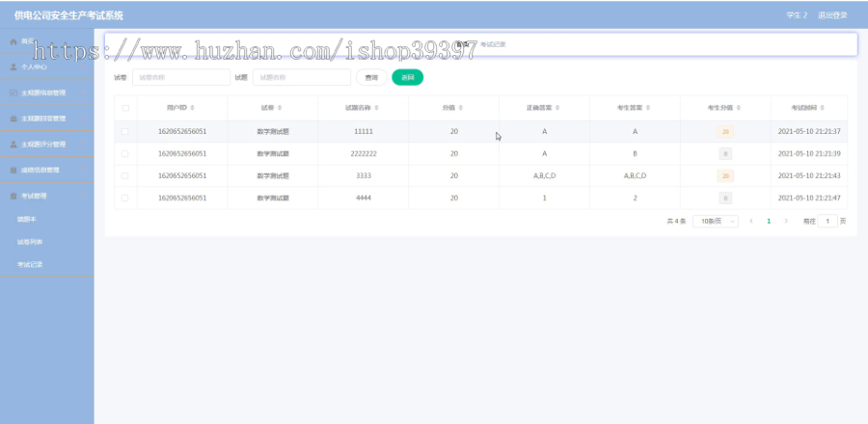Click the 学生 2 username in header
This screenshot has height=424, width=868.
pyautogui.click(x=798, y=14)
